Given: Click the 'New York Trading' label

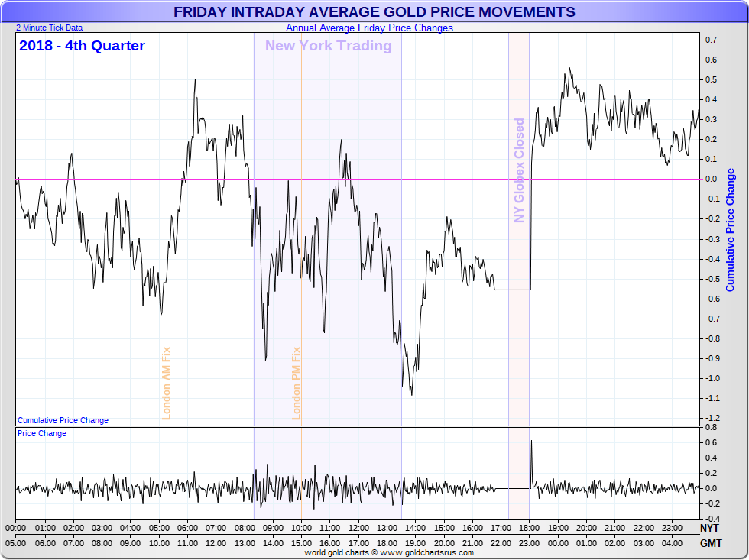Looking at the screenshot, I should pyautogui.click(x=329, y=46).
